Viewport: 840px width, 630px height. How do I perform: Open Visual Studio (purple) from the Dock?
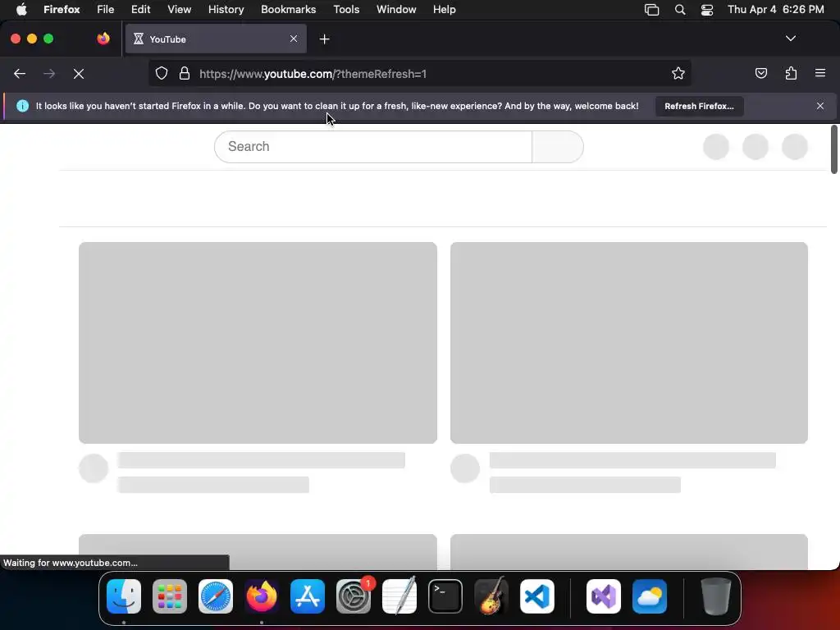click(x=604, y=596)
